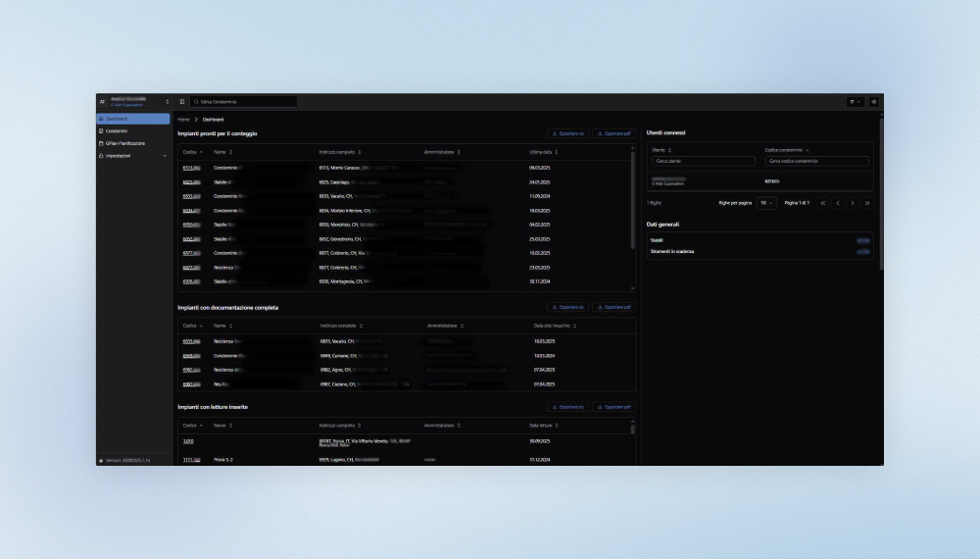Click the Stabili count value
980x559 pixels.
(x=862, y=240)
